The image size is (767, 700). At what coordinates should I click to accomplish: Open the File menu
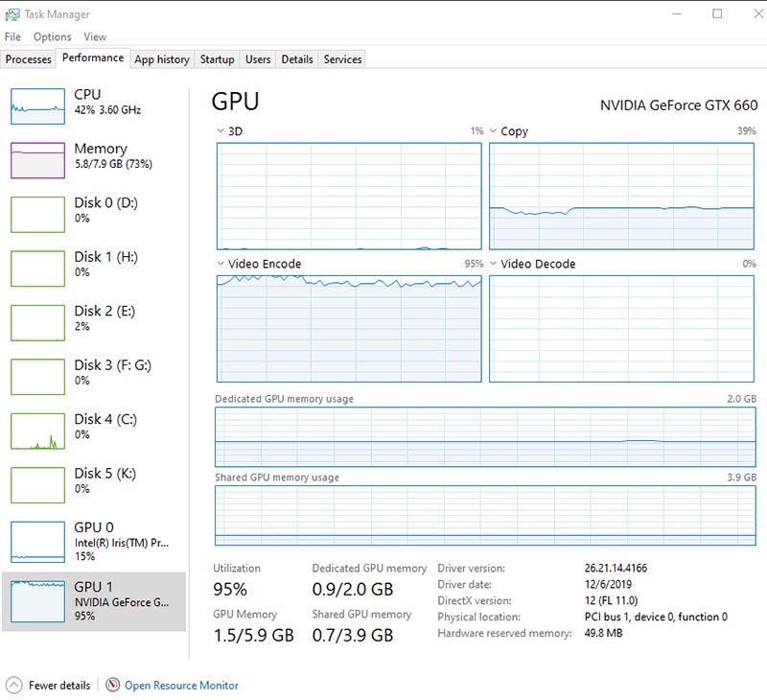(x=12, y=36)
